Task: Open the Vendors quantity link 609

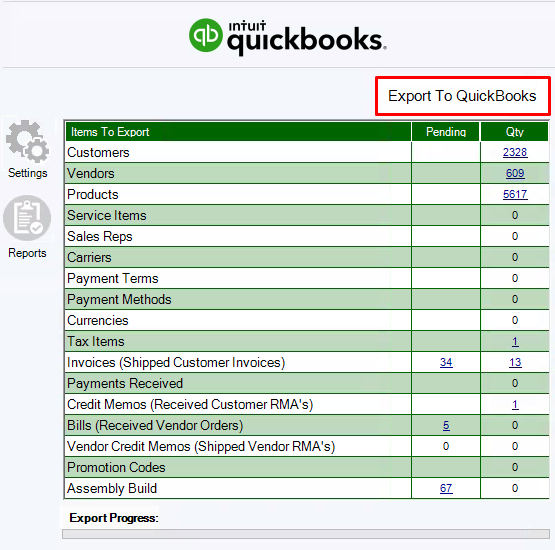Action: coord(515,173)
